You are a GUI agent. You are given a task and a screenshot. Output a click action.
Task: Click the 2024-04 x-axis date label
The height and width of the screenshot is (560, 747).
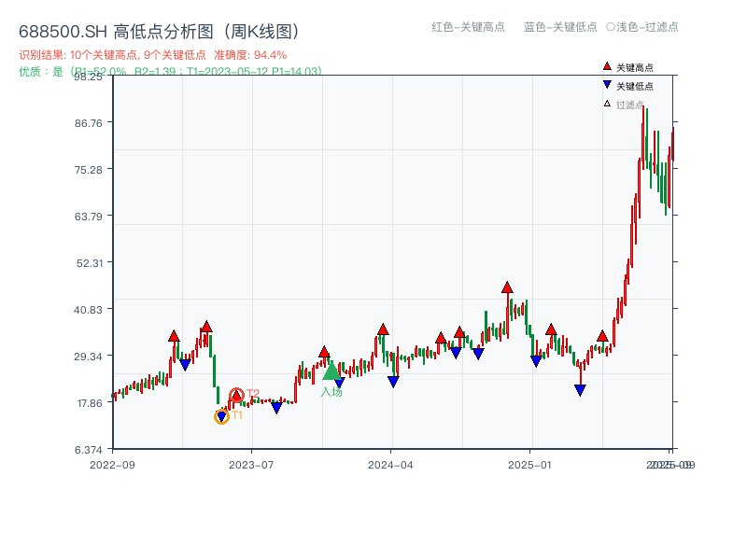[x=390, y=465]
